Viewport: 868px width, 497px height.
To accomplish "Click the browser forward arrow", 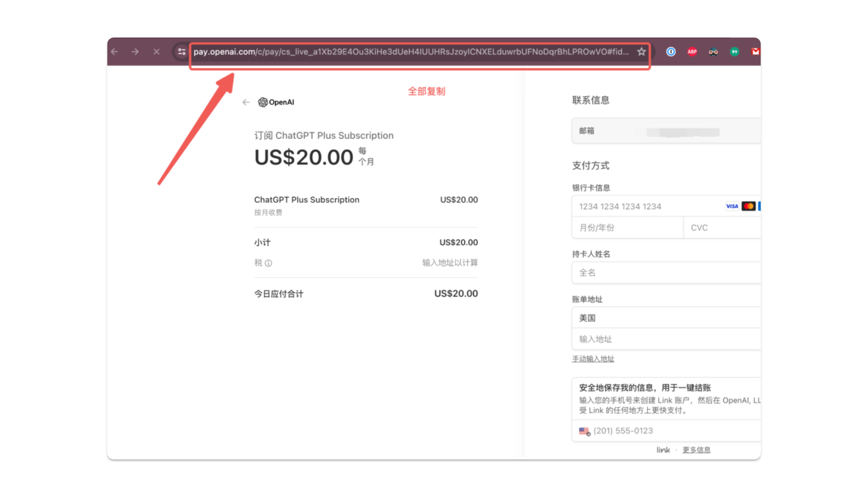I will coord(135,52).
